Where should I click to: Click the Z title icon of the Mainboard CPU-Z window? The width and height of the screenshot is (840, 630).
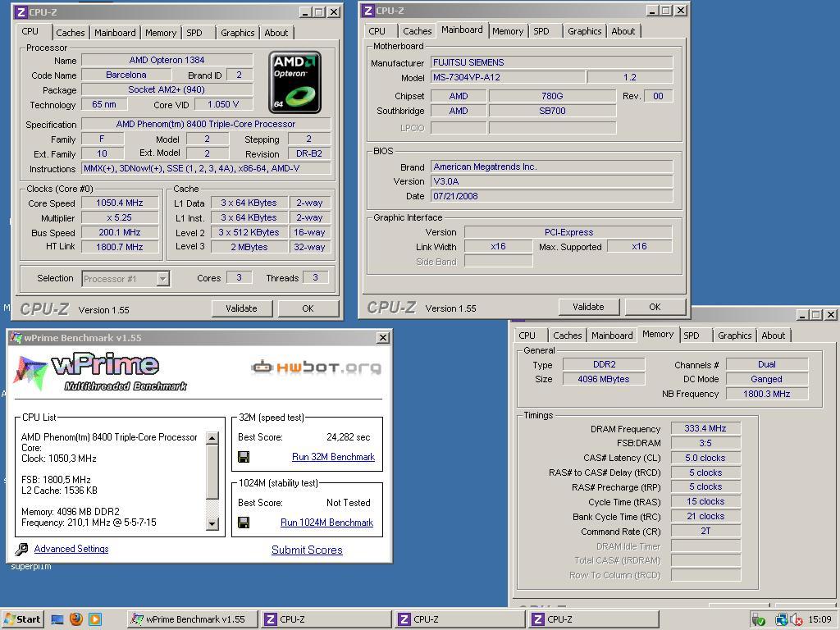pyautogui.click(x=368, y=10)
